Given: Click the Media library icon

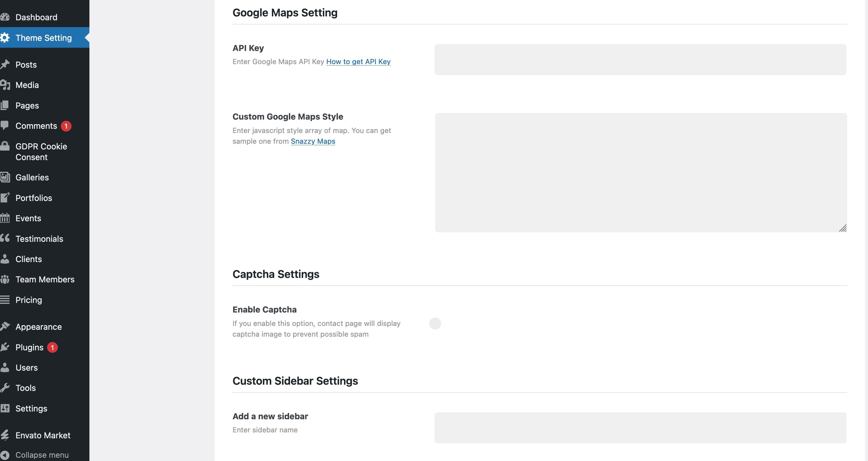Looking at the screenshot, I should (x=5, y=85).
